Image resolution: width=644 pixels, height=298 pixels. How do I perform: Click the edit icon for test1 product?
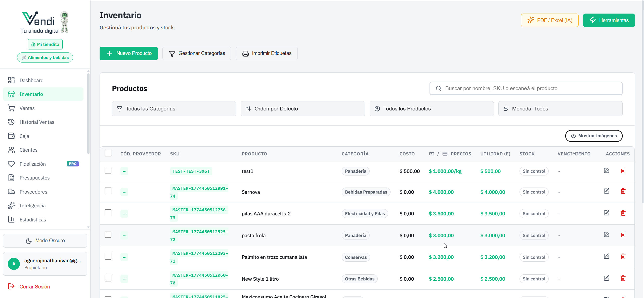(x=606, y=170)
